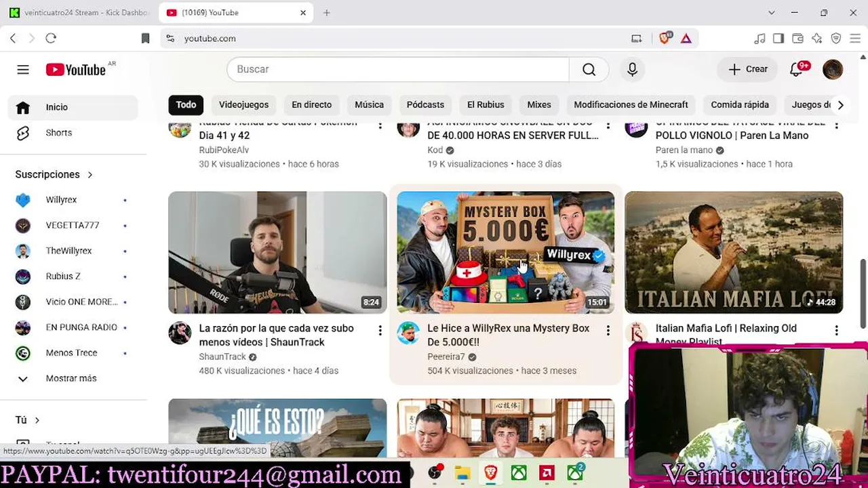Click the YouTube logo
Screen dimensions: 868x488
point(76,70)
